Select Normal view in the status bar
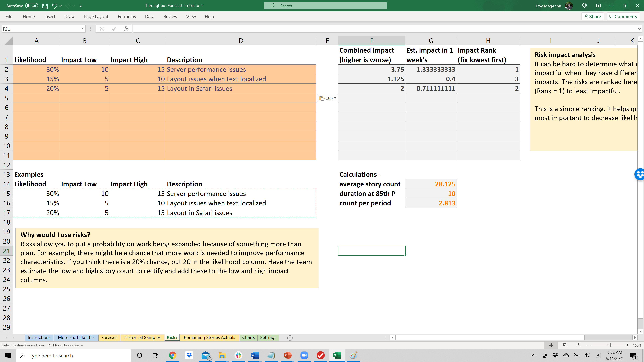 coord(551,345)
